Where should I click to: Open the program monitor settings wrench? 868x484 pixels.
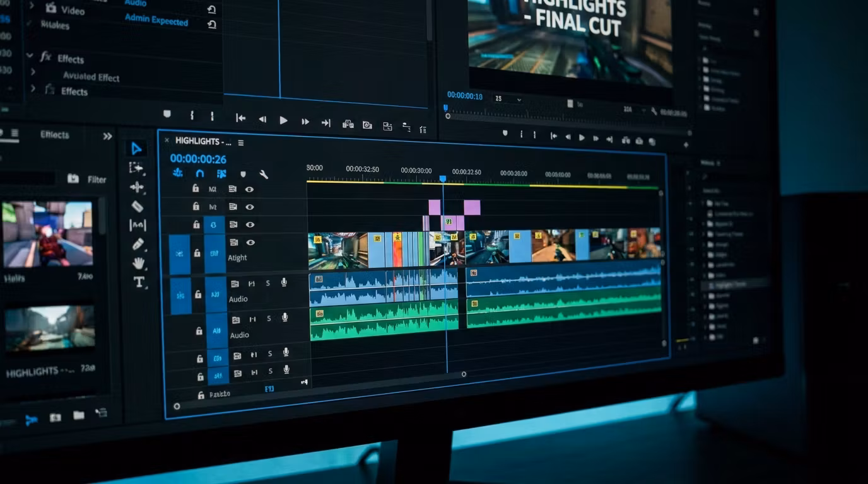pos(654,111)
